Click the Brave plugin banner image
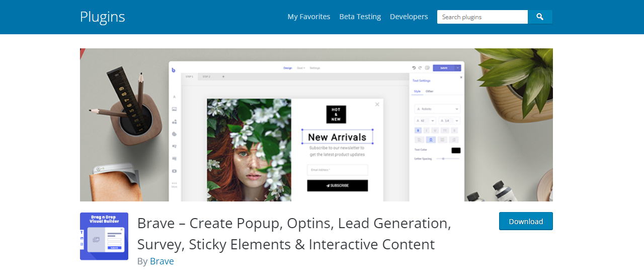Screen dimensions: 644x277 pyautogui.click(x=316, y=125)
